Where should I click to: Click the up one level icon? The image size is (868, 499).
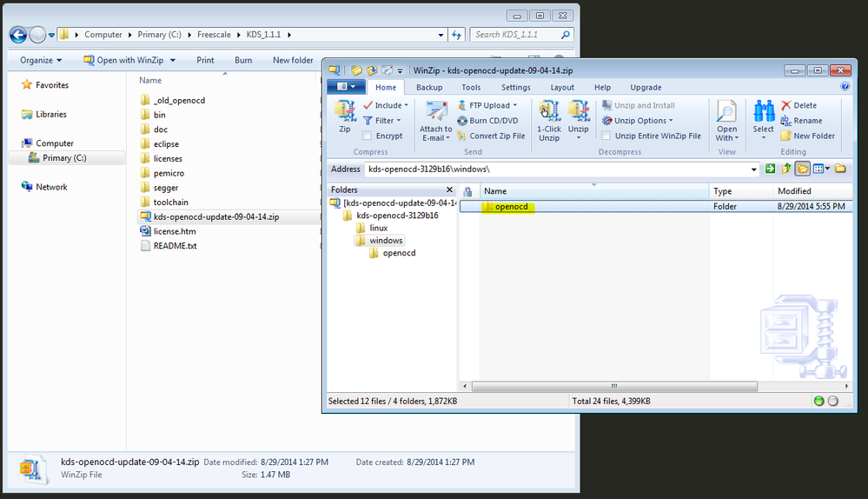(x=786, y=169)
